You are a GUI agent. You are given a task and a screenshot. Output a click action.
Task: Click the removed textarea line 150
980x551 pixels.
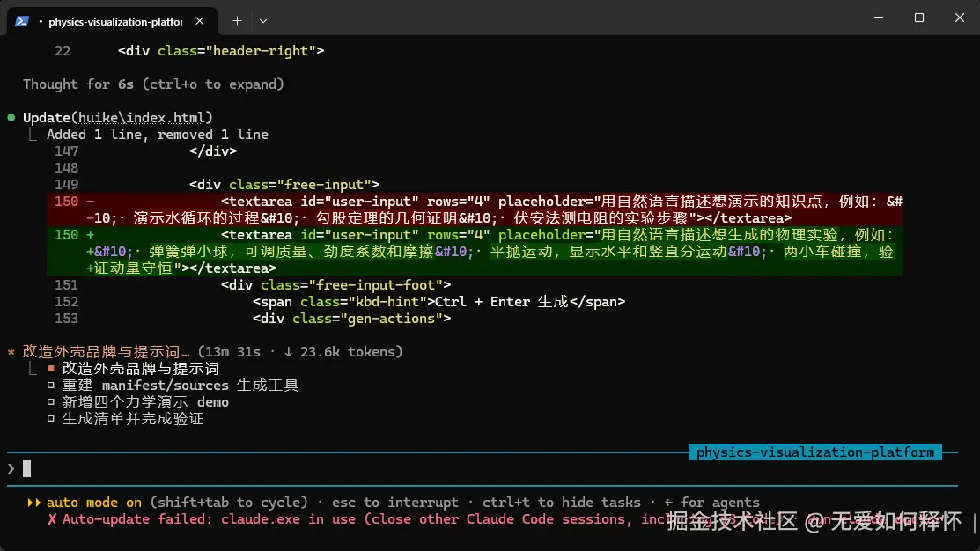(x=475, y=209)
